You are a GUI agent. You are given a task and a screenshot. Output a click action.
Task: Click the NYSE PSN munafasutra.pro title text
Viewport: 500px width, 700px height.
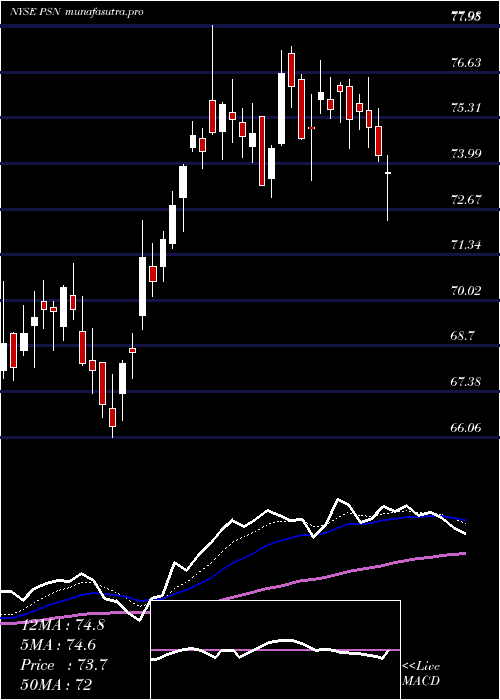point(77,12)
